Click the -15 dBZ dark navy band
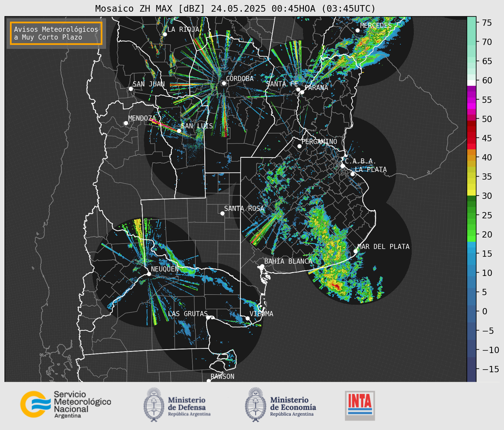 [471, 369]
